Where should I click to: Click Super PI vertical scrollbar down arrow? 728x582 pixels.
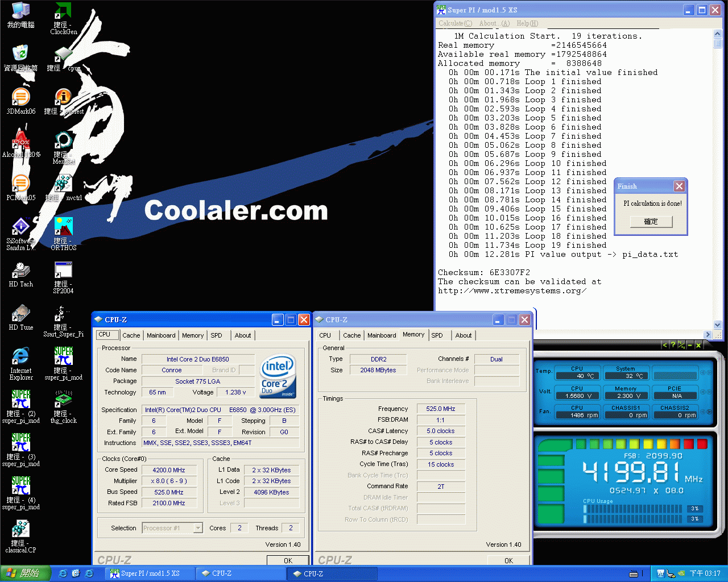pos(718,325)
